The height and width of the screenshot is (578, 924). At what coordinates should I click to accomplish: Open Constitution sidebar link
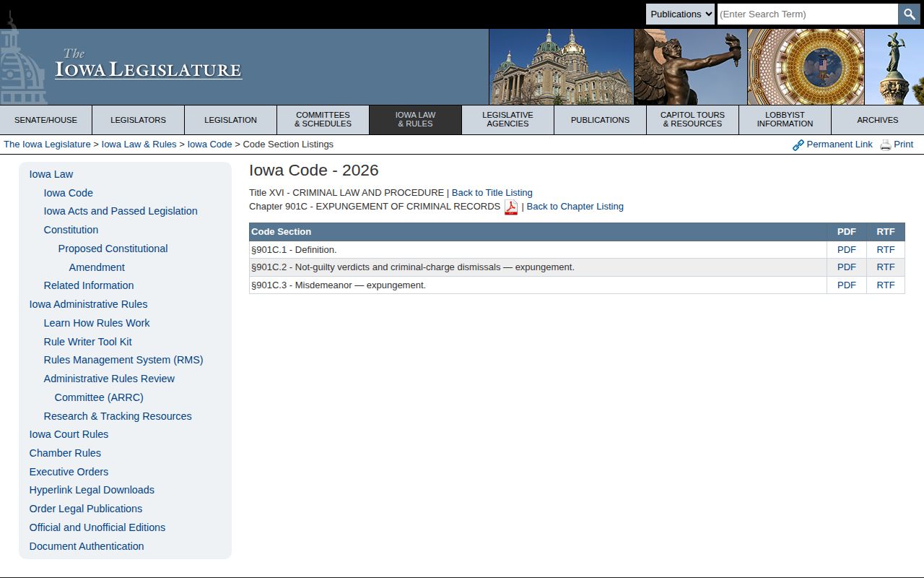[x=71, y=230]
